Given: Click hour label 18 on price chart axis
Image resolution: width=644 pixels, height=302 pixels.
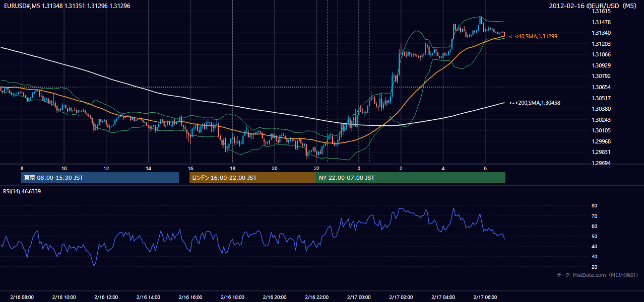Looking at the screenshot, I should (x=232, y=168).
